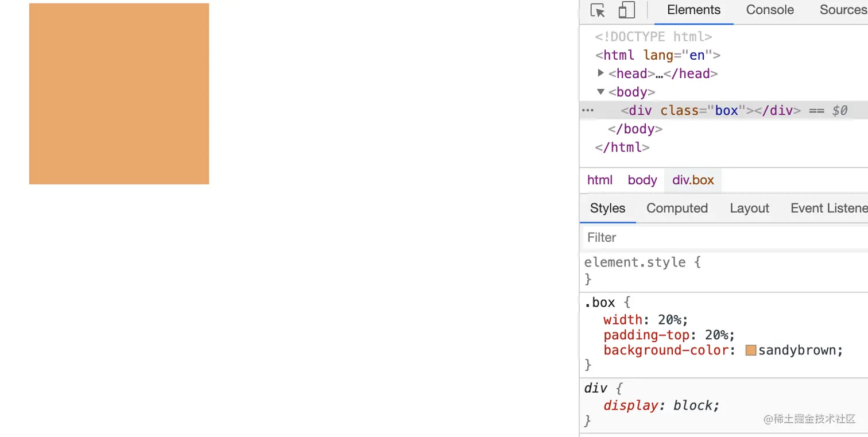Edit the width value 20%
This screenshot has width=868, height=437.
pos(670,320)
